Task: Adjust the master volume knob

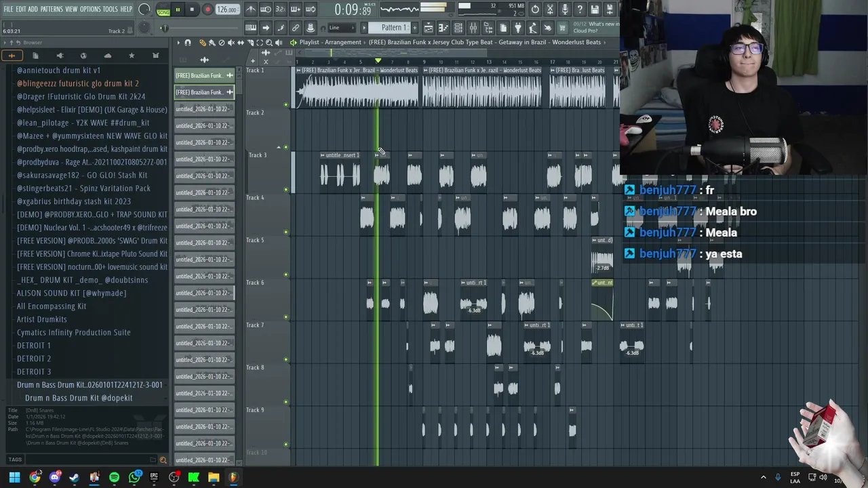Action: tap(144, 9)
